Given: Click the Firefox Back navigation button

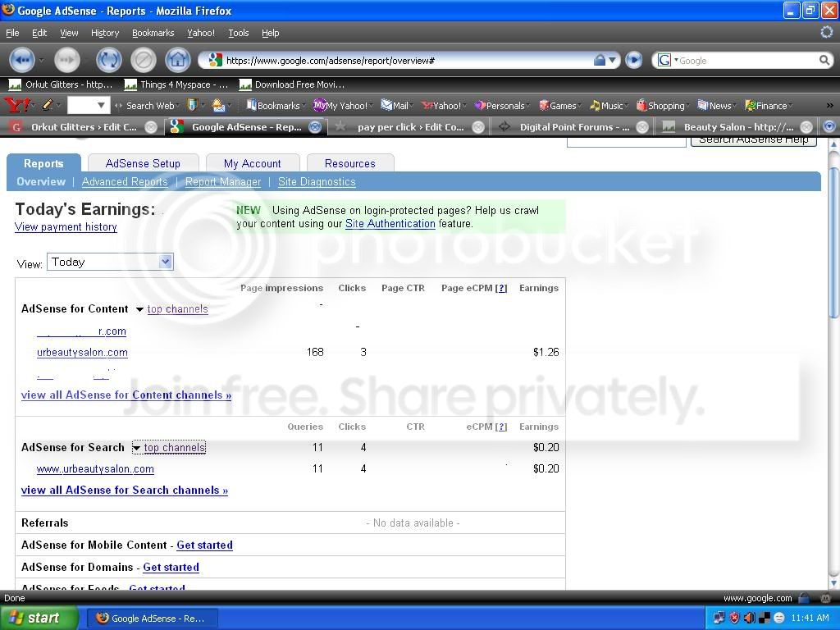Looking at the screenshot, I should (21, 60).
